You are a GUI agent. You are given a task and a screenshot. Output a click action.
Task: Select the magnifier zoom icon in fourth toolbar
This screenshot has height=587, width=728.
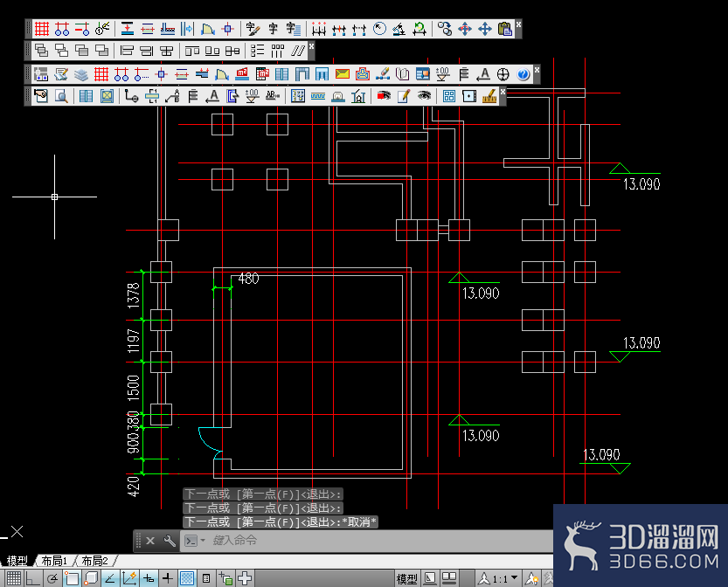click(x=61, y=96)
